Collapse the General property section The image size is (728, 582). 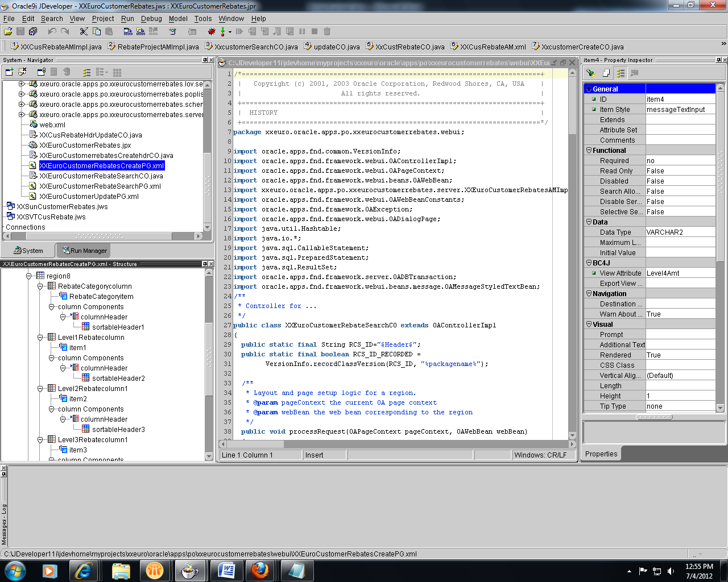tap(589, 89)
